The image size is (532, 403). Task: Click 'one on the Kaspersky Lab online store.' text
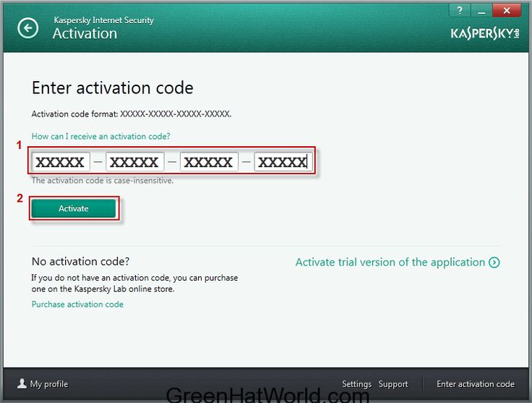[x=103, y=289]
